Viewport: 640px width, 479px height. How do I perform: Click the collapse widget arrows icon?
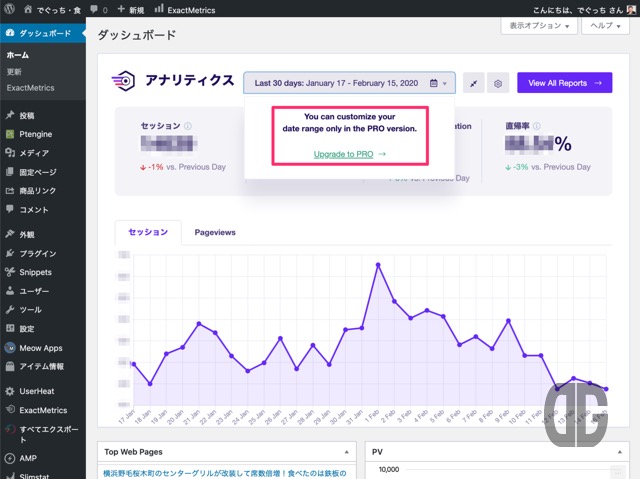click(473, 83)
